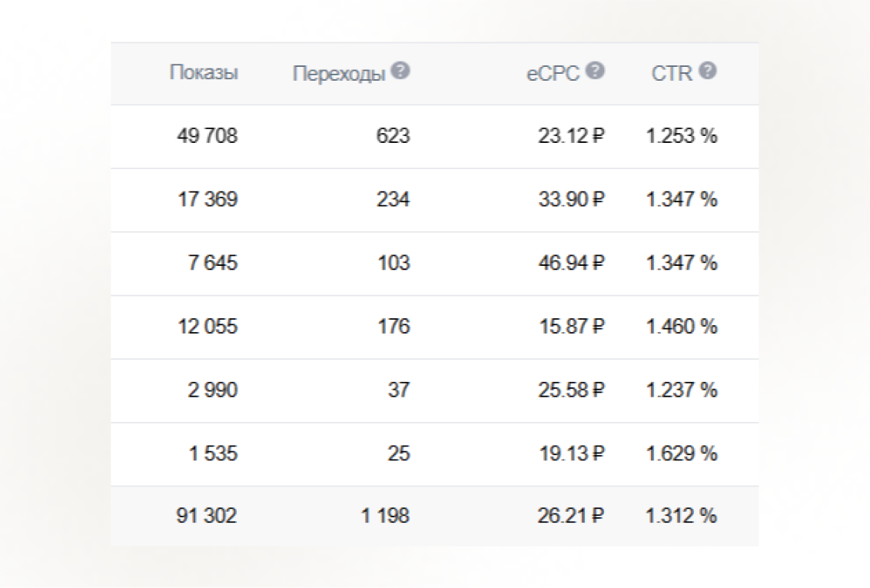Select the 1 535 impressions cell

tap(213, 453)
